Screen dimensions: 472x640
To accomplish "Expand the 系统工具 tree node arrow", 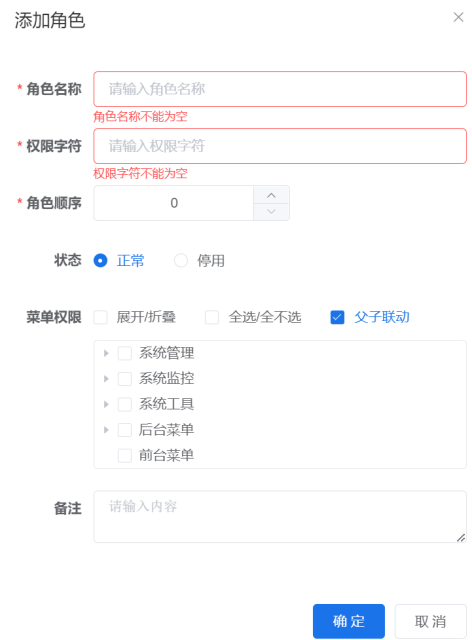I will [106, 404].
